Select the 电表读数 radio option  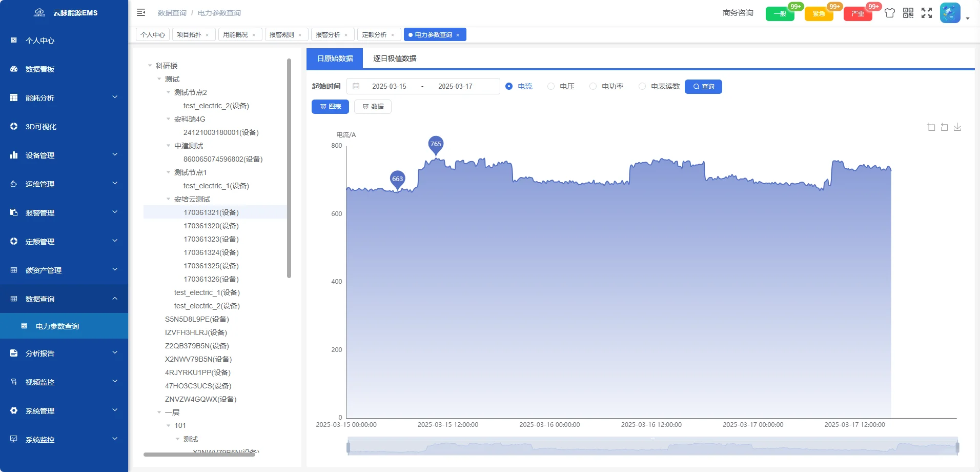click(x=642, y=86)
